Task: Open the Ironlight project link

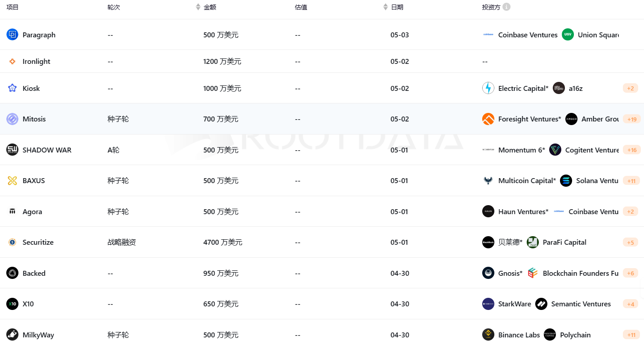Action: pos(36,61)
